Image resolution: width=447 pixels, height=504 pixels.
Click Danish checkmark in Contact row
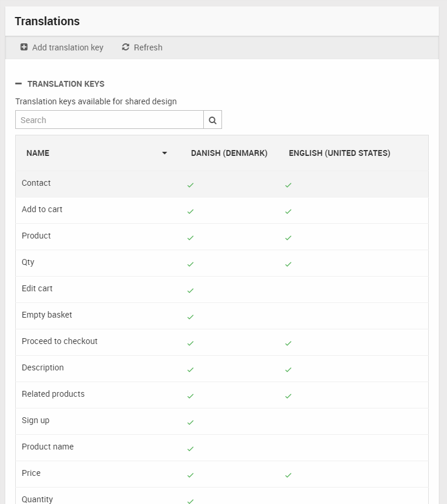click(x=190, y=185)
